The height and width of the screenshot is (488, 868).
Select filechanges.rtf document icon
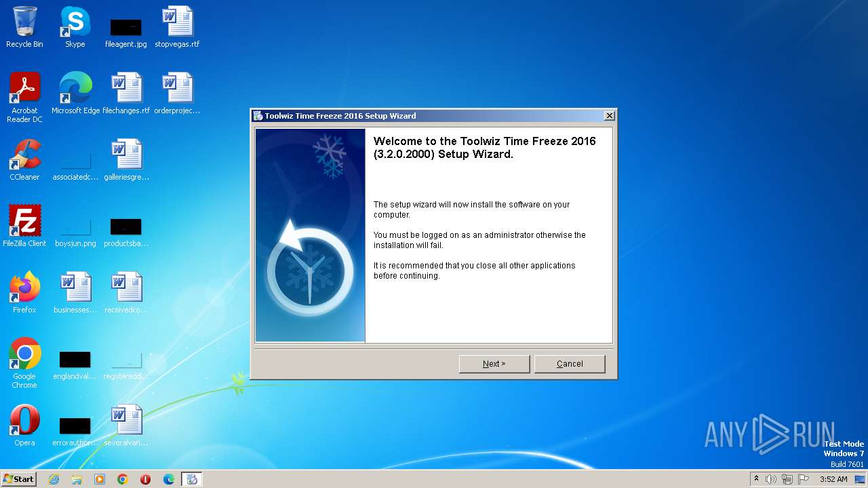pos(126,94)
